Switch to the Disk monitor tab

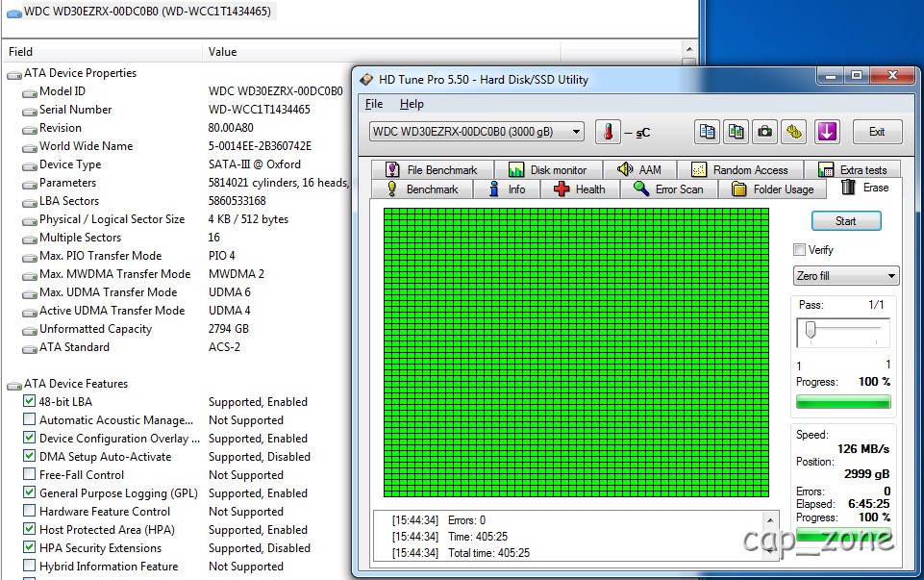(548, 169)
